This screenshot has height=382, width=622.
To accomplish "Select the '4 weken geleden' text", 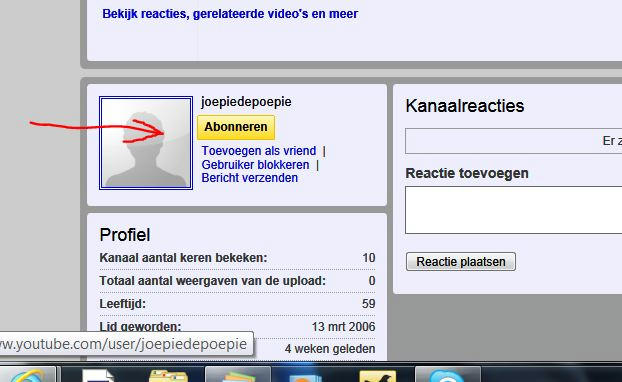I will 330,349.
